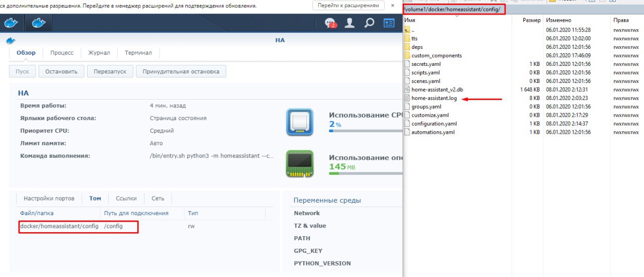This screenshot has width=644, height=277.
Task: Open the 'Ссылки' tab
Action: pyautogui.click(x=126, y=199)
